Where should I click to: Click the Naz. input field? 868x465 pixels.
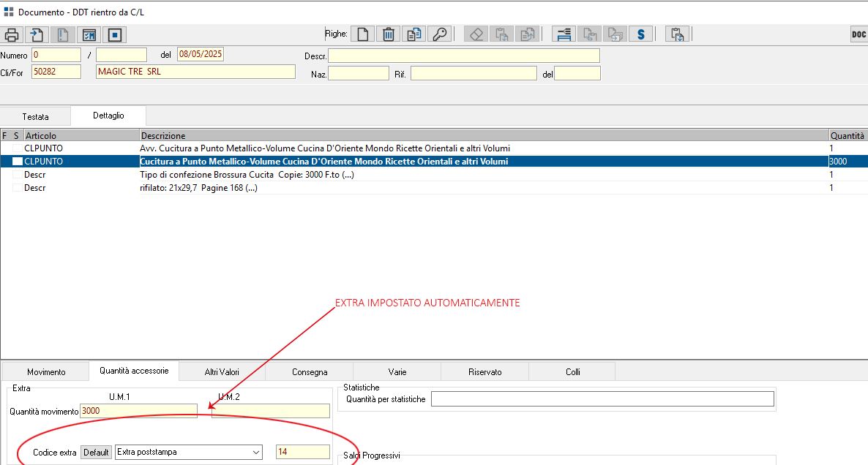click(359, 74)
